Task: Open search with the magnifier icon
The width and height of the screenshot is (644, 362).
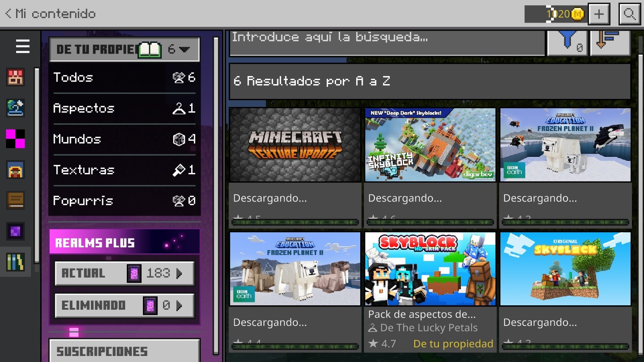Action: [x=630, y=14]
